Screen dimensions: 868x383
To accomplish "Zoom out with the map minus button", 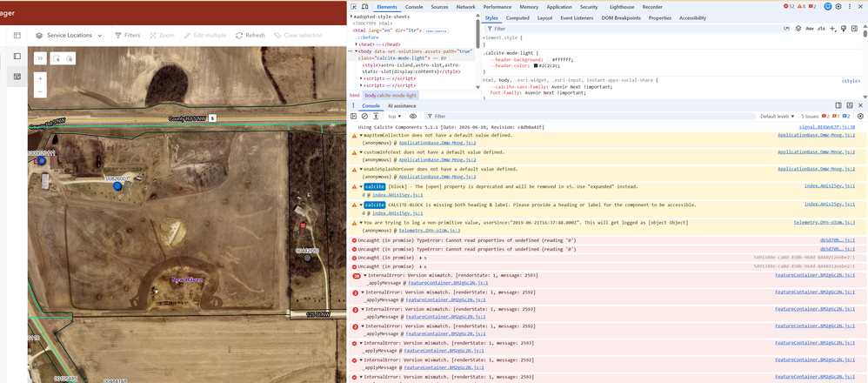I will pos(40,91).
